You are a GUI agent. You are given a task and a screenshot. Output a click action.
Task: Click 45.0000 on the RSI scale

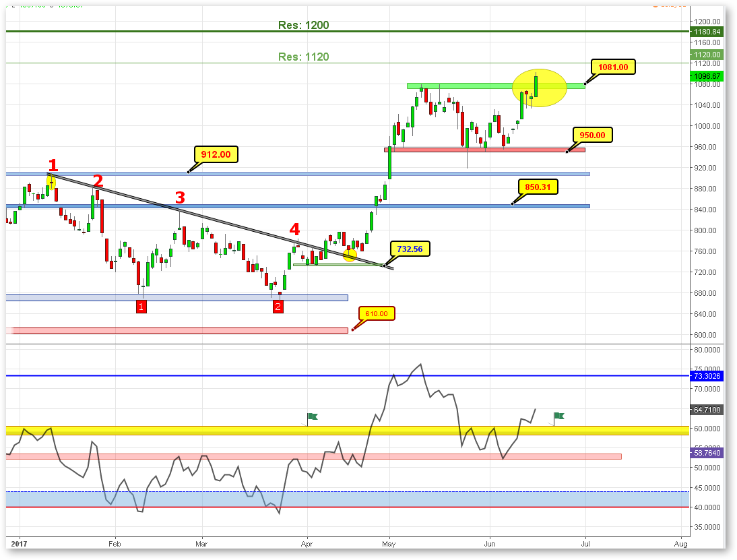click(707, 488)
